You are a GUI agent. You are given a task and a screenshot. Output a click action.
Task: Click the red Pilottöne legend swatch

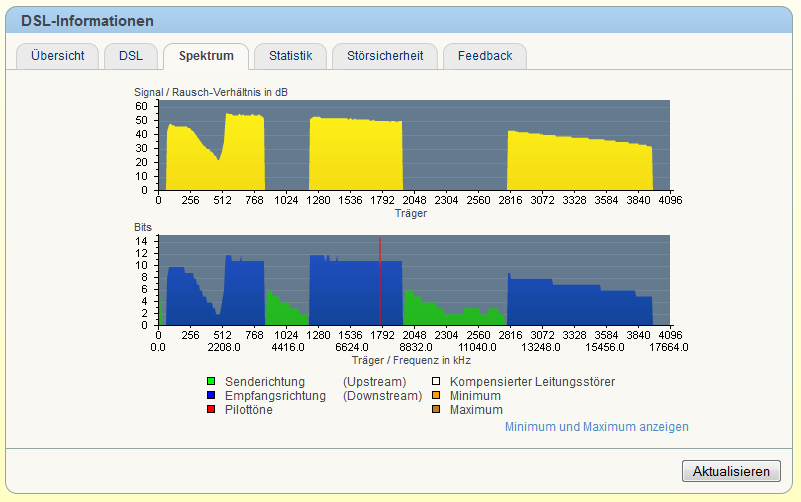click(x=211, y=410)
